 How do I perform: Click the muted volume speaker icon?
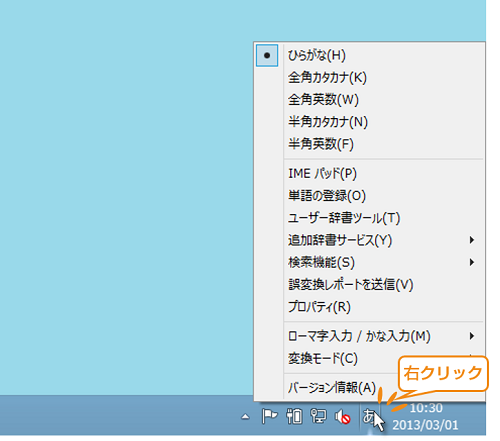pyautogui.click(x=343, y=417)
